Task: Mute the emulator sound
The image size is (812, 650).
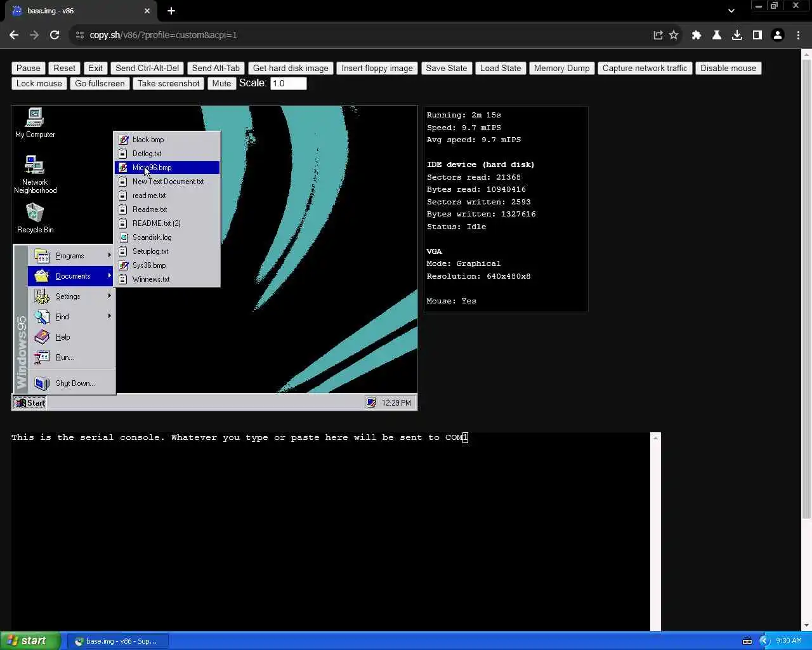Action: pos(221,83)
